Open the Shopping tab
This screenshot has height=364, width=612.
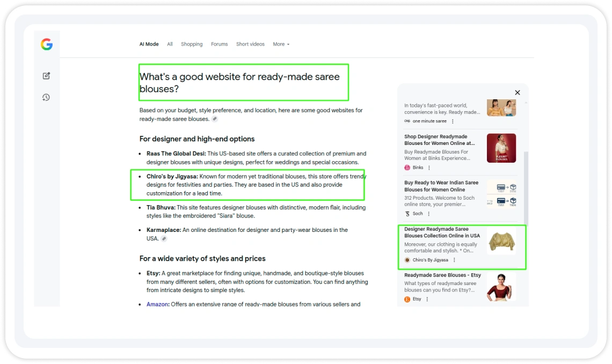(x=192, y=44)
